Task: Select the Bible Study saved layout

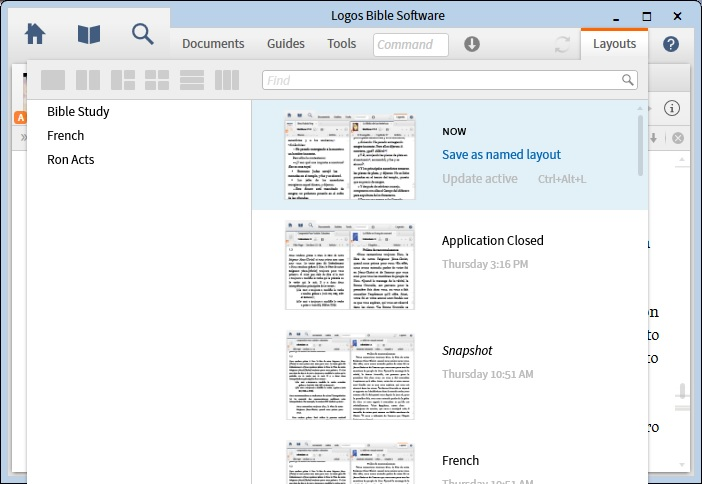Action: [78, 112]
